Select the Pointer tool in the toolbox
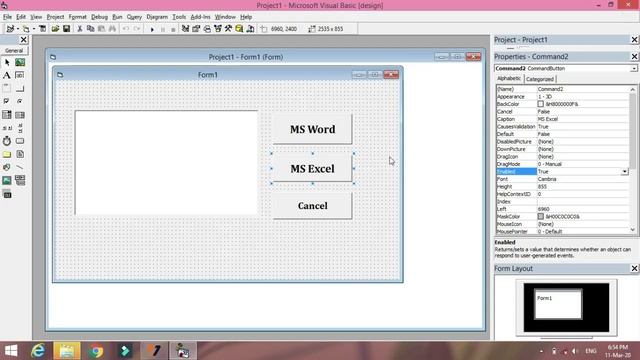 (7, 62)
